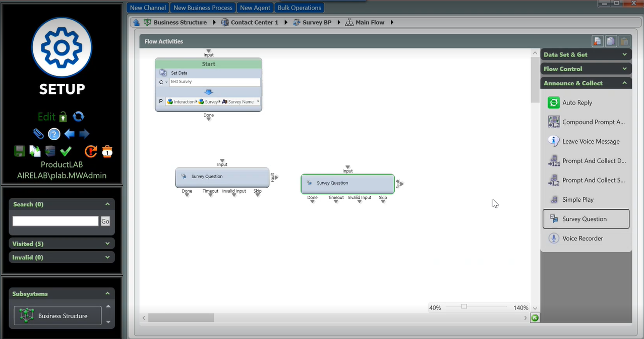
Task: Collapse the Announce & Collect section
Action: (x=624, y=83)
